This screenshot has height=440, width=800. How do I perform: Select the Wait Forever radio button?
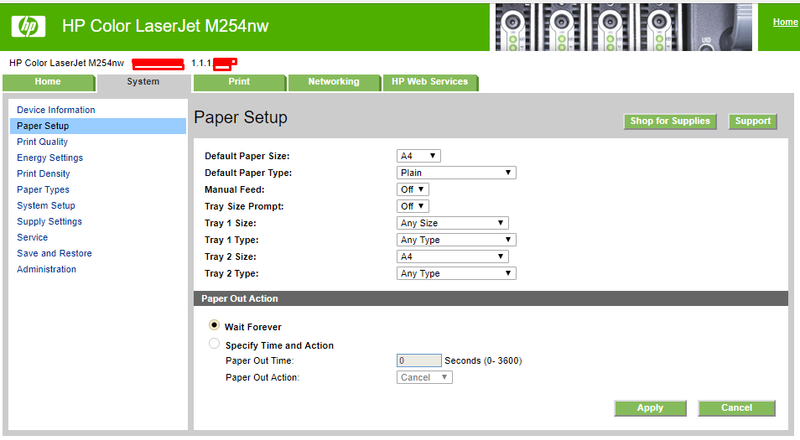click(x=214, y=325)
